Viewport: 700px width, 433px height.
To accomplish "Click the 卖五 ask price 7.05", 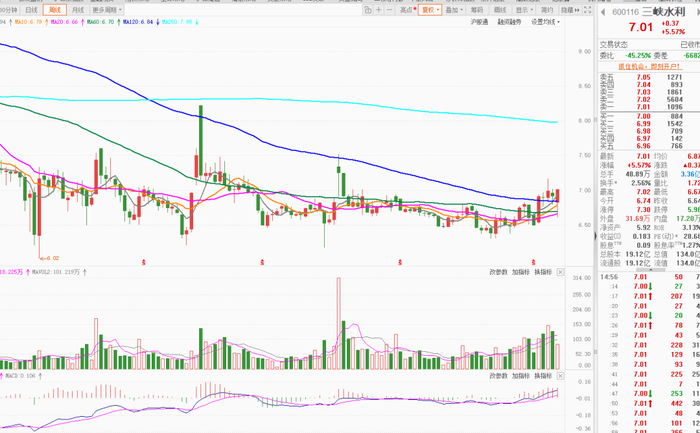I will [643, 77].
